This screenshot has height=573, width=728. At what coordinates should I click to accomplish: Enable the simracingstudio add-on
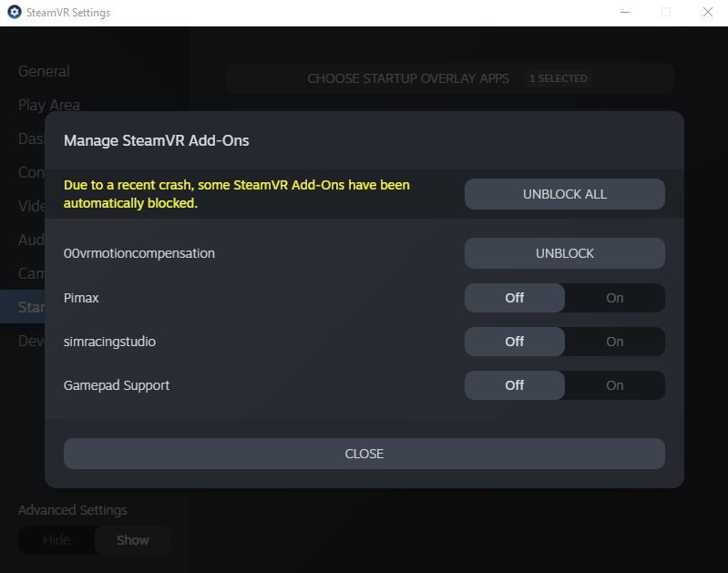click(x=615, y=342)
